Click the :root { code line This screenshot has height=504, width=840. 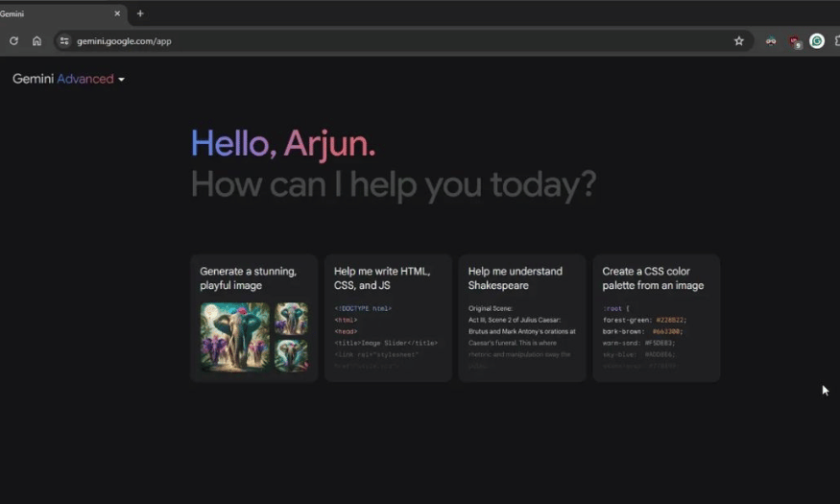pos(616,308)
